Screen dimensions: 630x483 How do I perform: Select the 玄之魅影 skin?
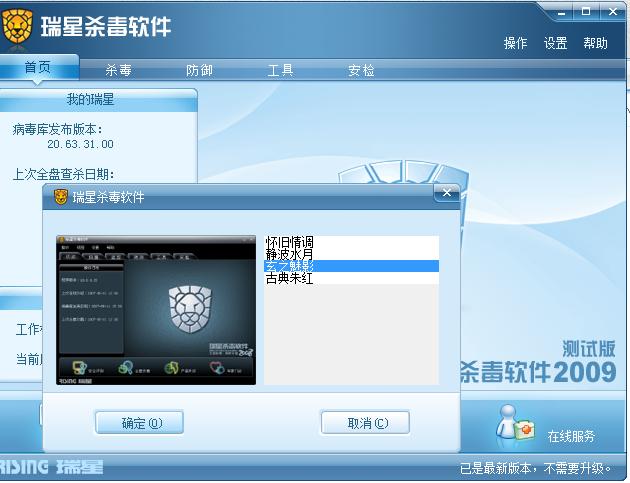point(351,266)
